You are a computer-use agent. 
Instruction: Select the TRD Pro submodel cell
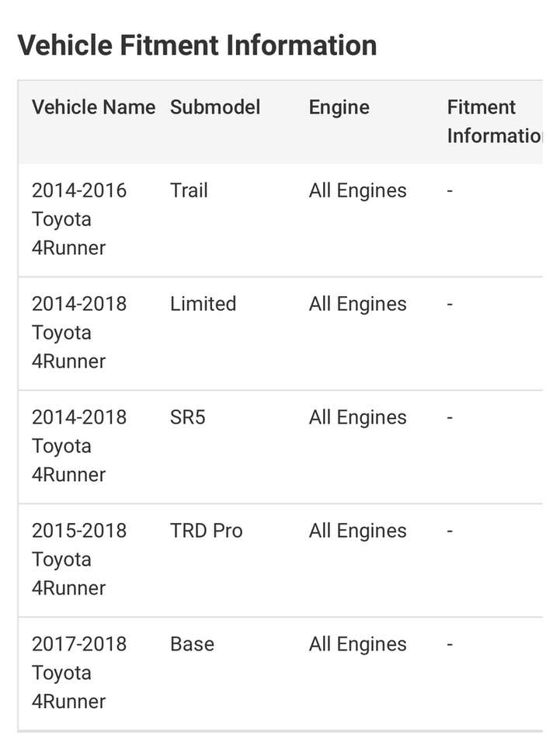pyautogui.click(x=206, y=531)
